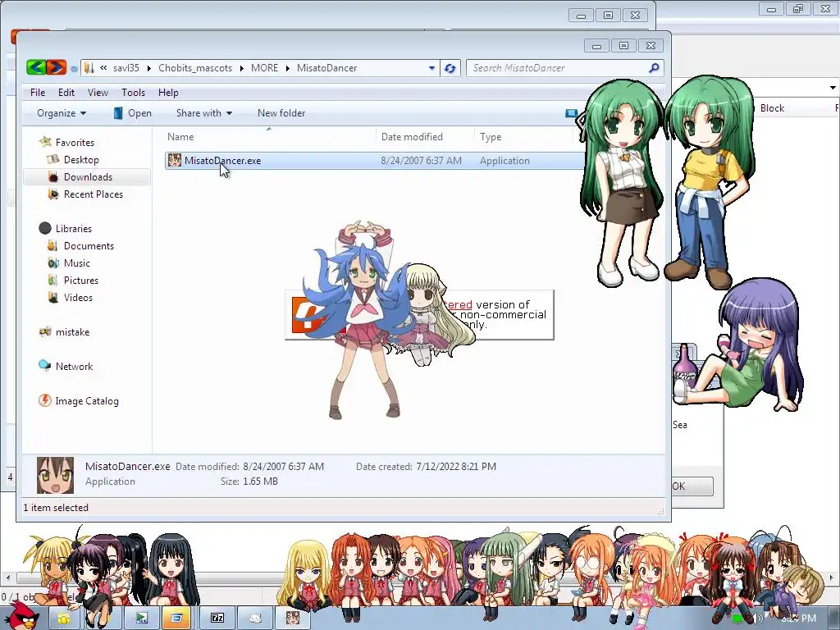Viewport: 840px width, 630px height.
Task: Click the Music library icon
Action: click(53, 262)
